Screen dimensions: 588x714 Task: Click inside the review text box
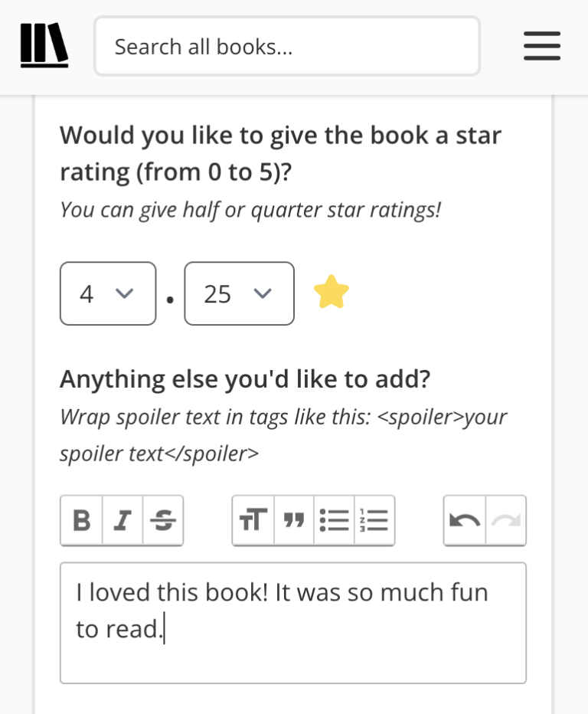293,621
